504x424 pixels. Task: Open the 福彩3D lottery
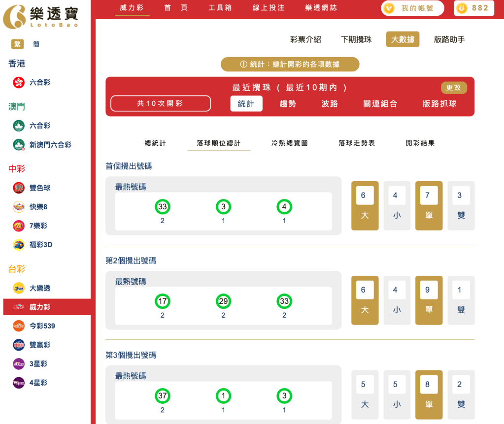point(18,245)
